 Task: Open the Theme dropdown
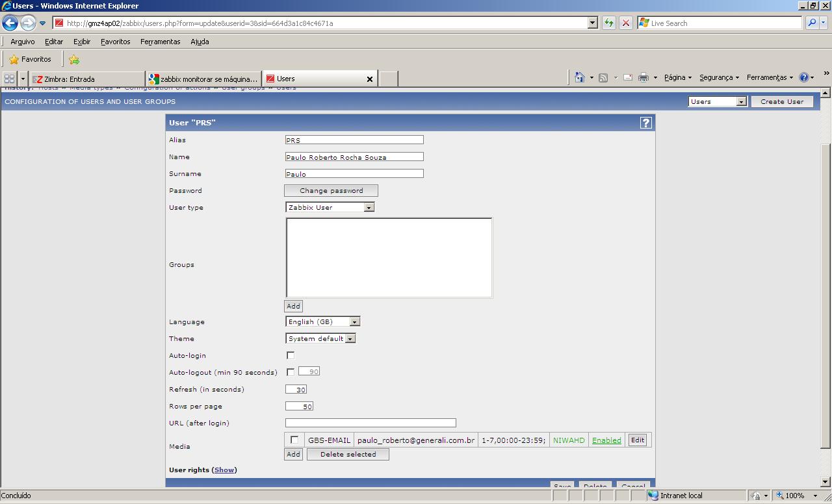pos(321,338)
